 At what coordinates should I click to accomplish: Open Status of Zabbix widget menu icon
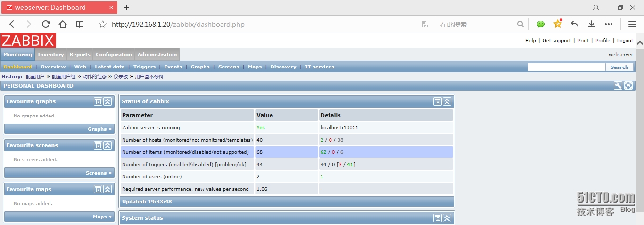tap(438, 101)
